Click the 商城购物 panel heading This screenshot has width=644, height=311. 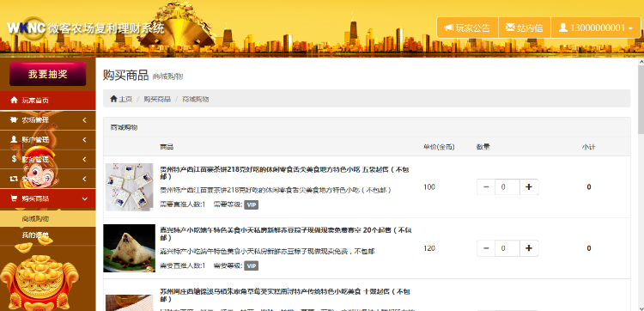point(124,127)
